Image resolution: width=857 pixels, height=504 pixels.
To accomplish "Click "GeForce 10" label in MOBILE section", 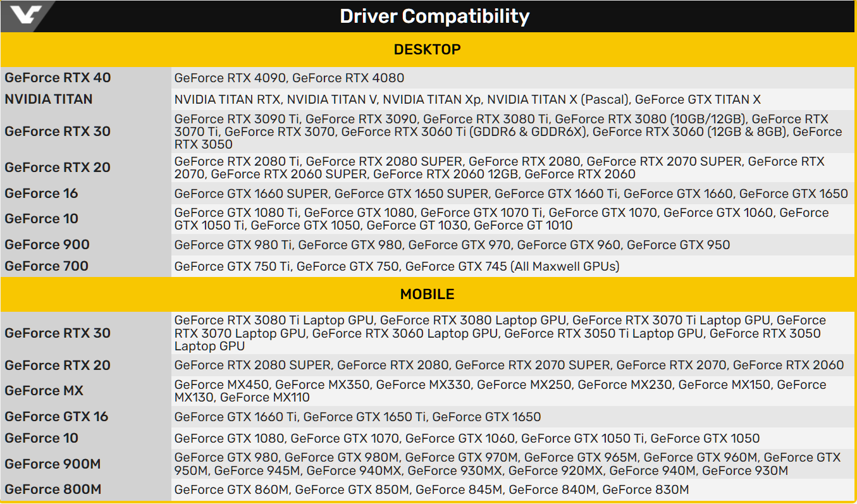I will pos(41,438).
